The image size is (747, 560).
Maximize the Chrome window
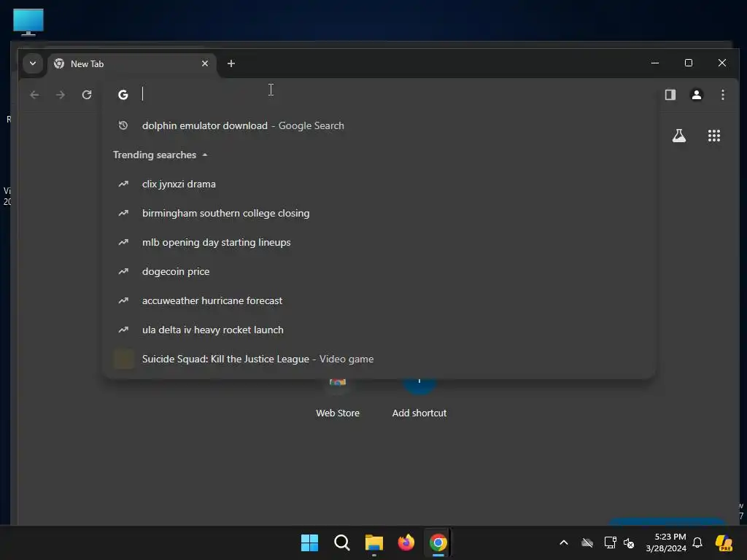[689, 63]
